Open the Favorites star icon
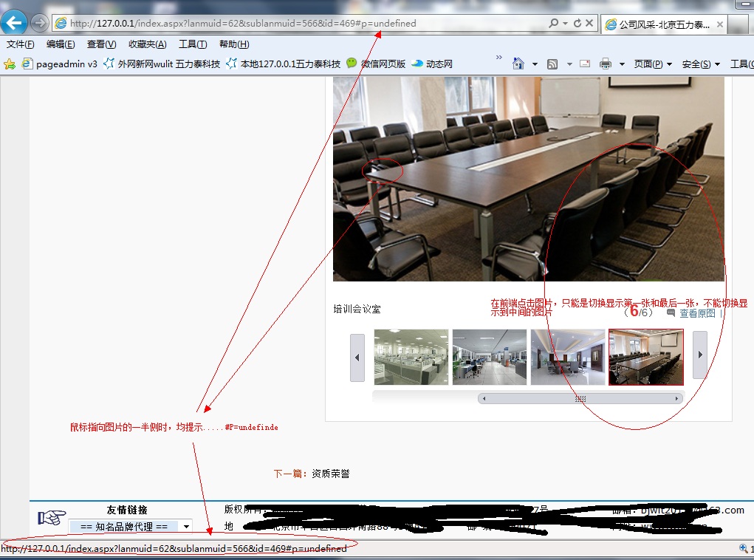Screen dimensions: 754x560 coord(10,64)
